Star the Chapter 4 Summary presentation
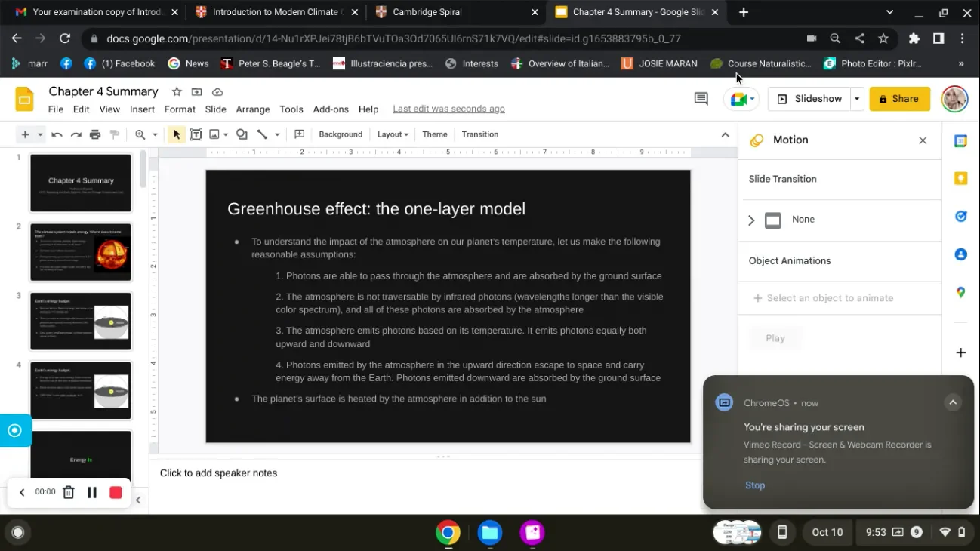 pyautogui.click(x=177, y=91)
